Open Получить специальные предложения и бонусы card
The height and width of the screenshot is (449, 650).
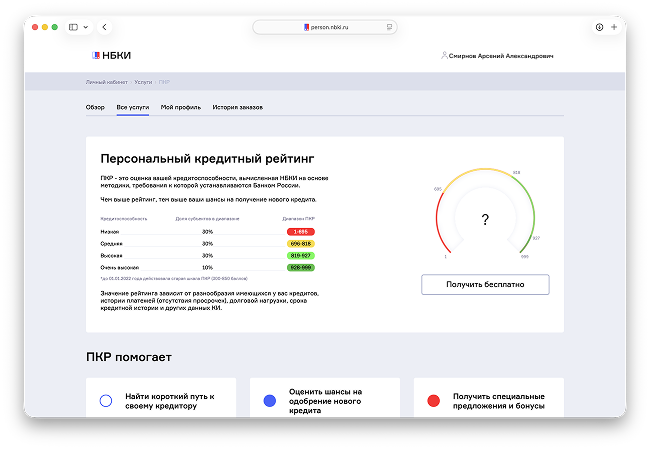[489, 398]
